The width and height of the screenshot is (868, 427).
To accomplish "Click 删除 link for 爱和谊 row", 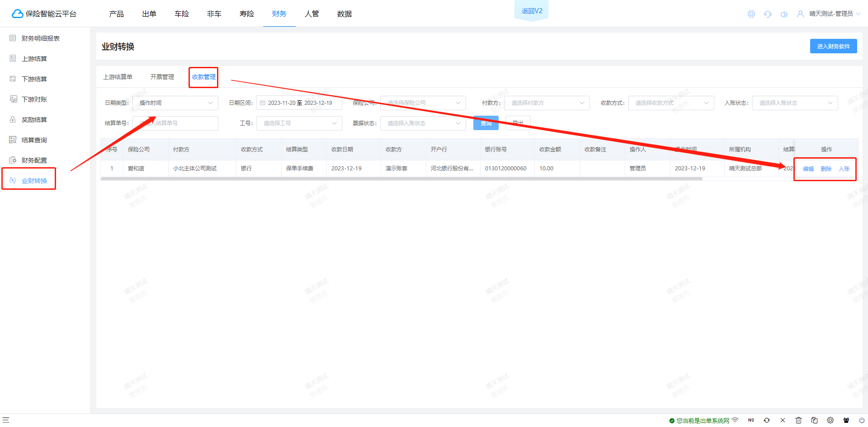I will (826, 169).
